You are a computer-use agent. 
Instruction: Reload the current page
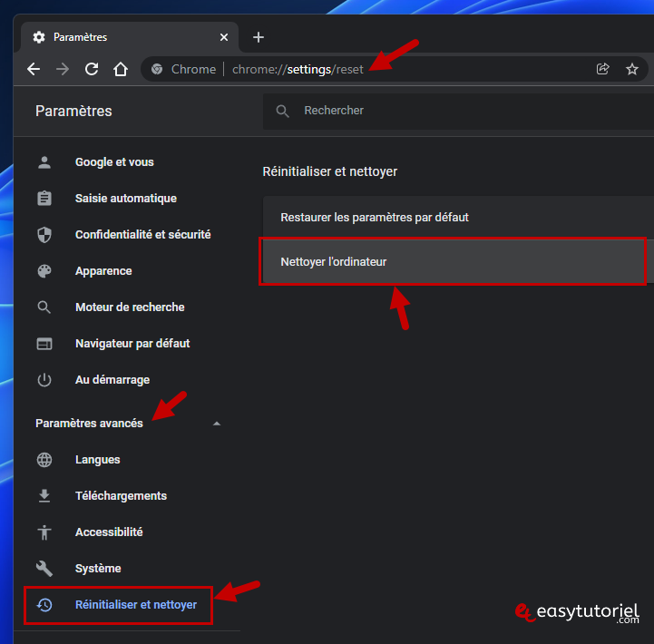coord(92,69)
